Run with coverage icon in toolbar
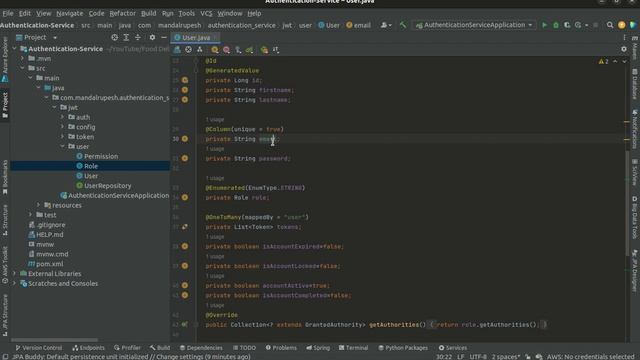The image size is (640, 360). coord(567,25)
